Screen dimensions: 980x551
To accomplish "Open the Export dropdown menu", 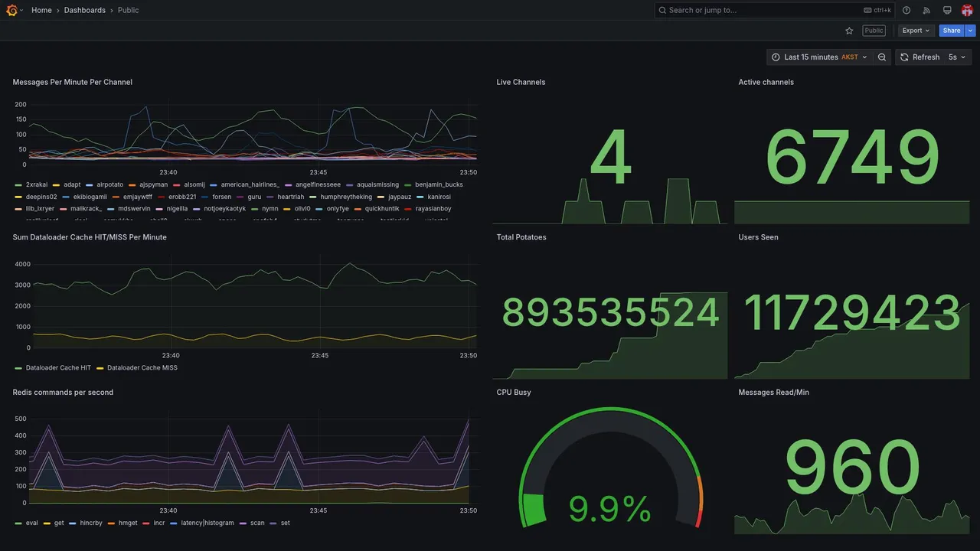I will tap(916, 31).
